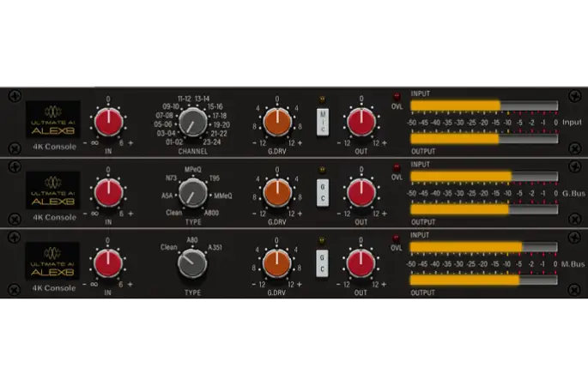Select the N73 type on G.Bus unit
Viewport: 588px width, 386px height.
[x=170, y=178]
